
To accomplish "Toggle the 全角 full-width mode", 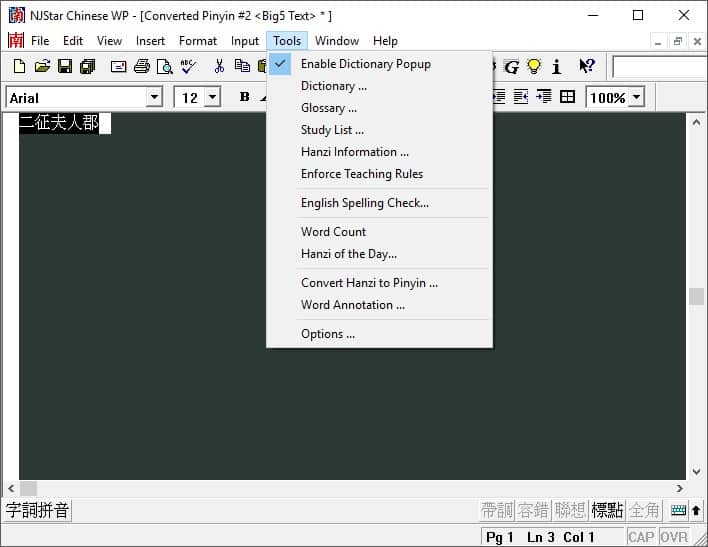I will tap(644, 510).
